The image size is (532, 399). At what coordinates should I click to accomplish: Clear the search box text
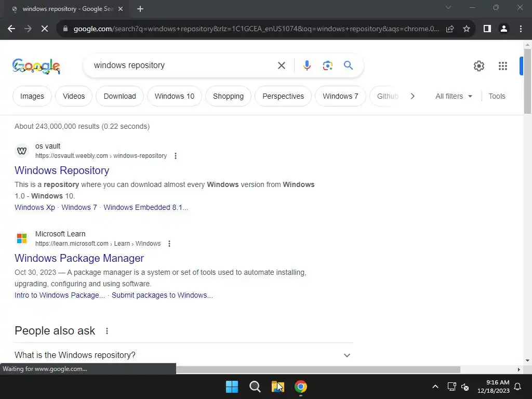coord(282,65)
